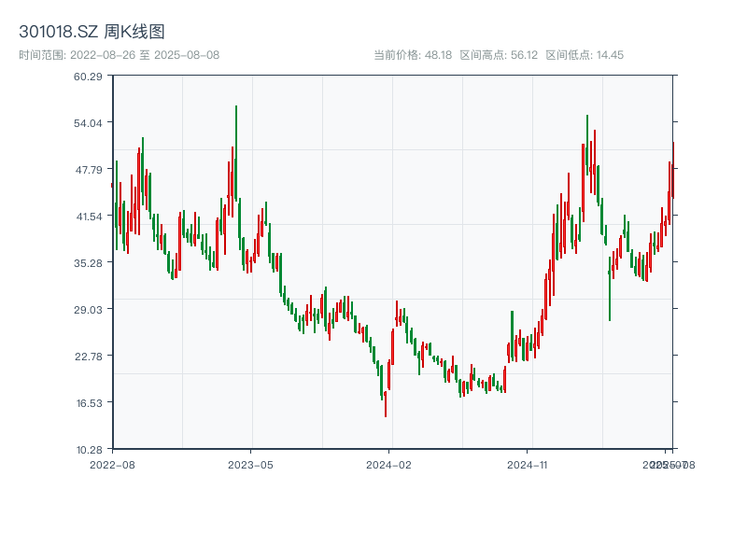
Task: Click the y-axis label 22.78
Action: (x=89, y=357)
